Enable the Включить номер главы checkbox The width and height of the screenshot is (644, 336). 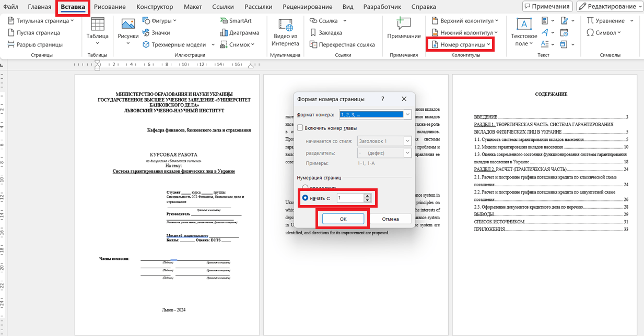[x=300, y=128]
